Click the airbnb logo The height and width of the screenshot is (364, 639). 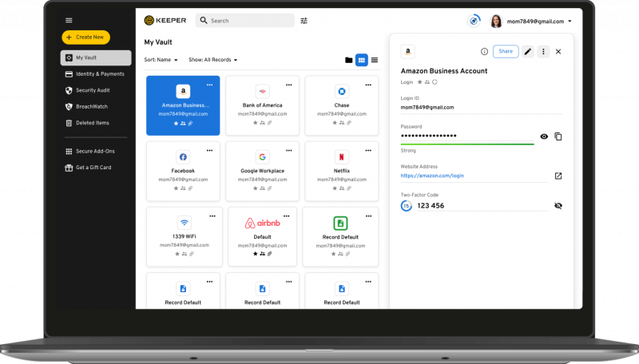click(263, 224)
